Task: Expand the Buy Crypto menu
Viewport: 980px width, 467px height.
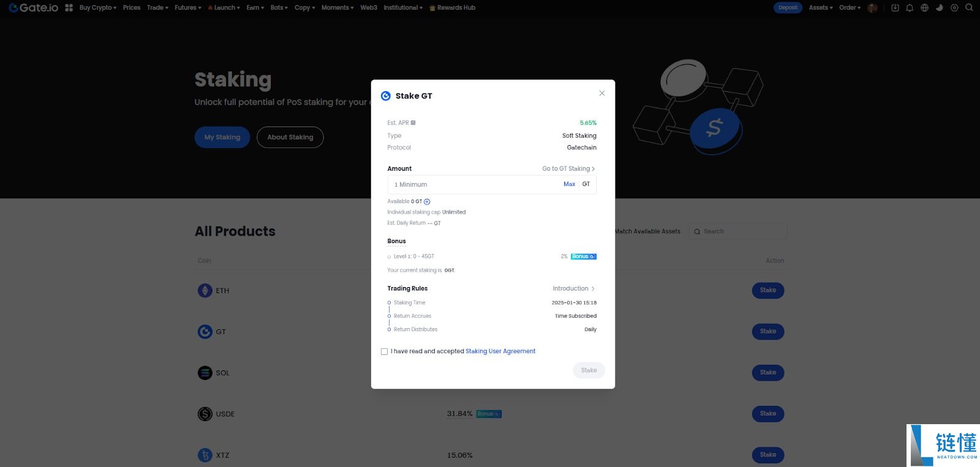Action: (x=98, y=8)
